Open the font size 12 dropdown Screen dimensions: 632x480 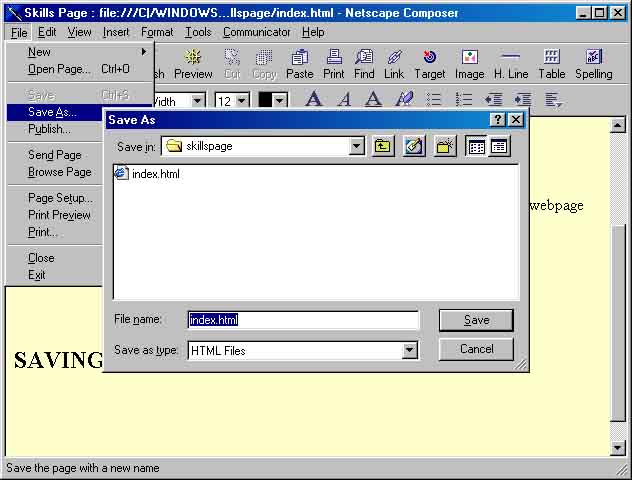pos(242,100)
